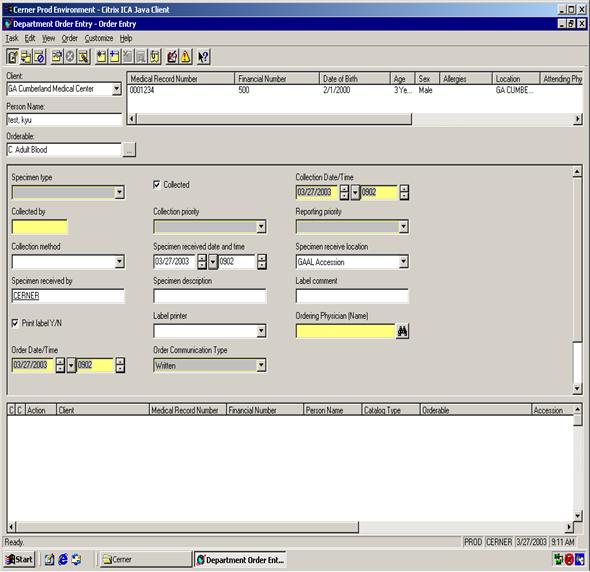
Task: Open the Task menu
Action: [12, 38]
